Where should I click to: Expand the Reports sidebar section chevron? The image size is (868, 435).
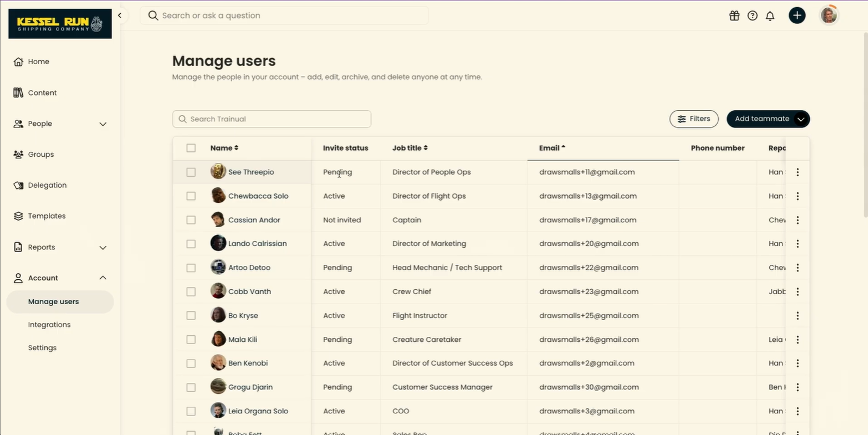tap(103, 248)
